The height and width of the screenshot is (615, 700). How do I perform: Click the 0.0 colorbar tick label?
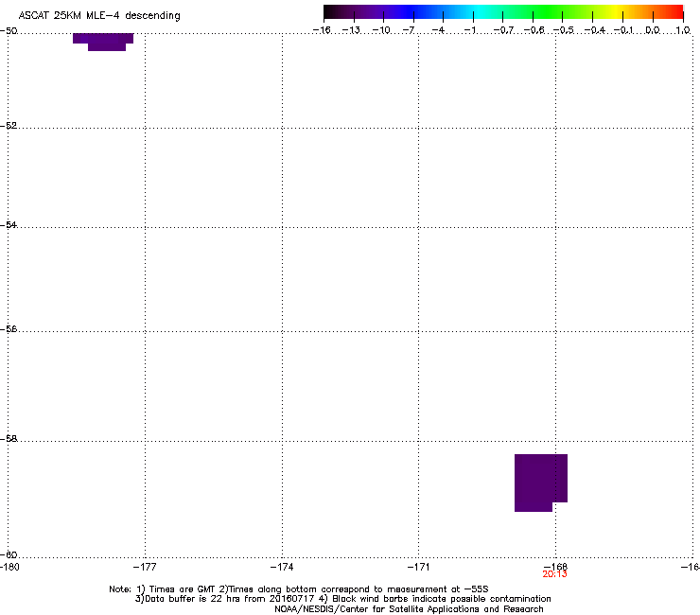click(x=653, y=30)
